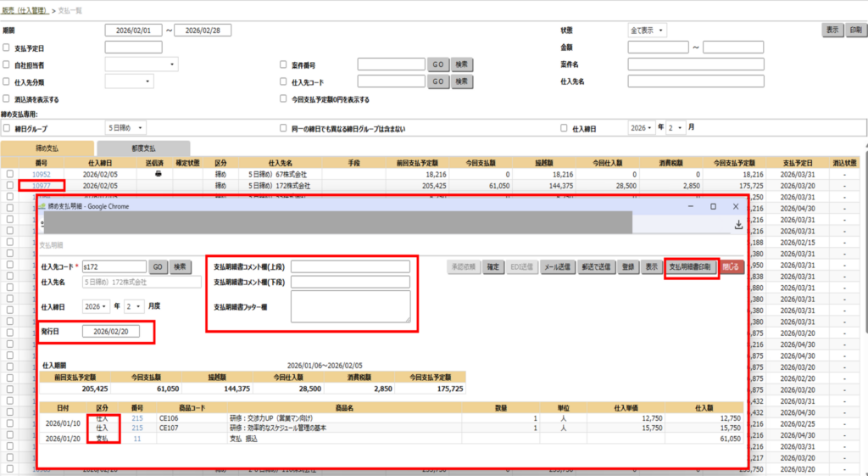Open payment number 10977 link
The image size is (868, 476).
click(x=42, y=184)
